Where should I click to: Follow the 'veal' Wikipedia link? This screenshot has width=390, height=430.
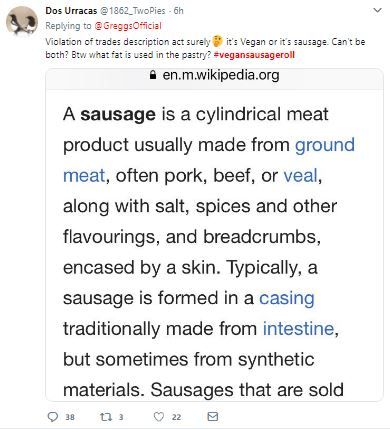[300, 176]
